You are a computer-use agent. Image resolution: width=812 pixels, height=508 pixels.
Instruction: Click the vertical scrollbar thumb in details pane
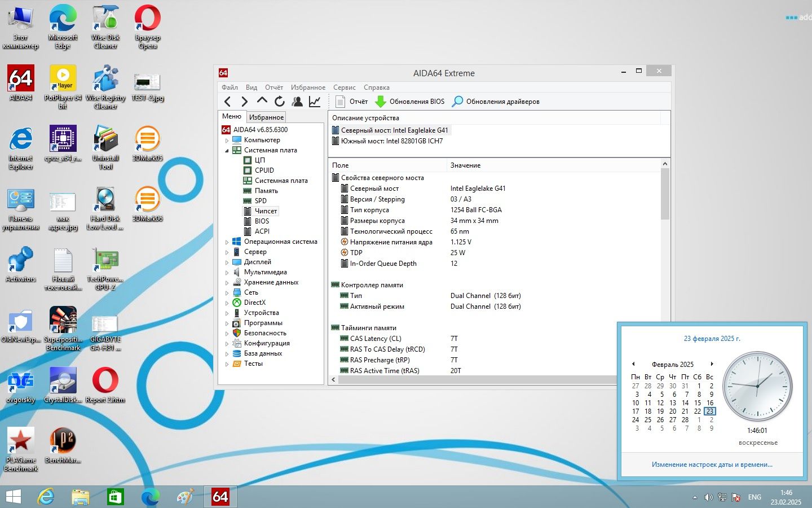click(x=665, y=194)
